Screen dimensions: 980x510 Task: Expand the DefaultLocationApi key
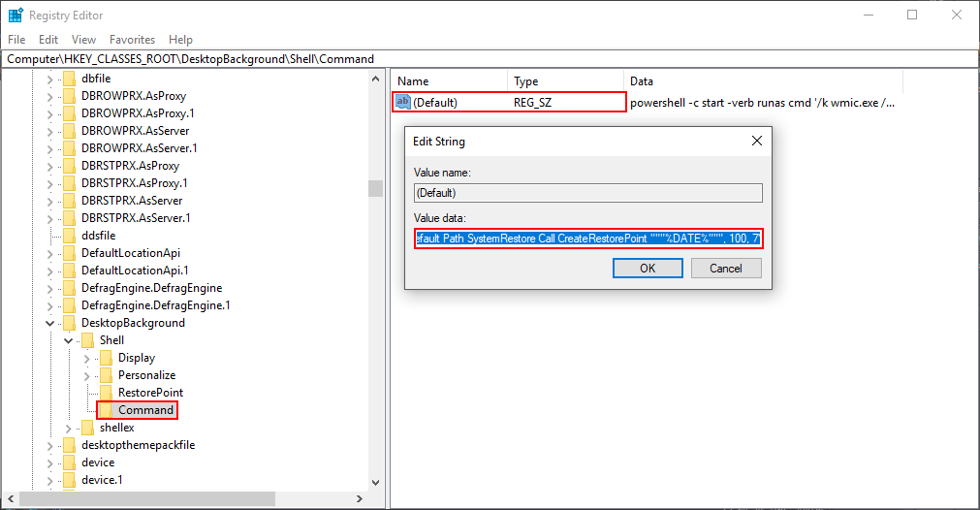(x=50, y=254)
